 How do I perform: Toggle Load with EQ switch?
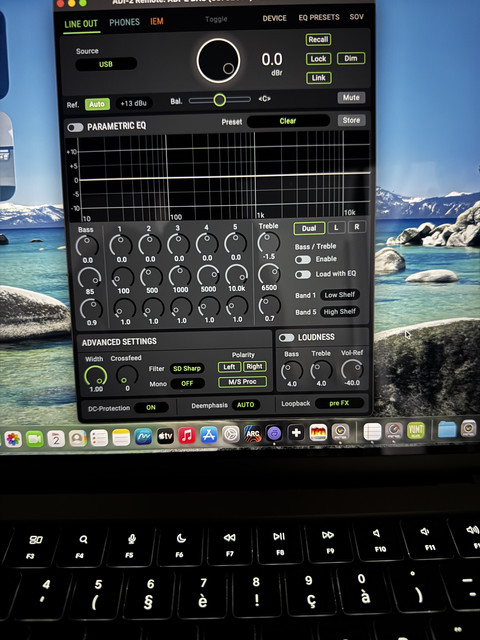coord(303,275)
